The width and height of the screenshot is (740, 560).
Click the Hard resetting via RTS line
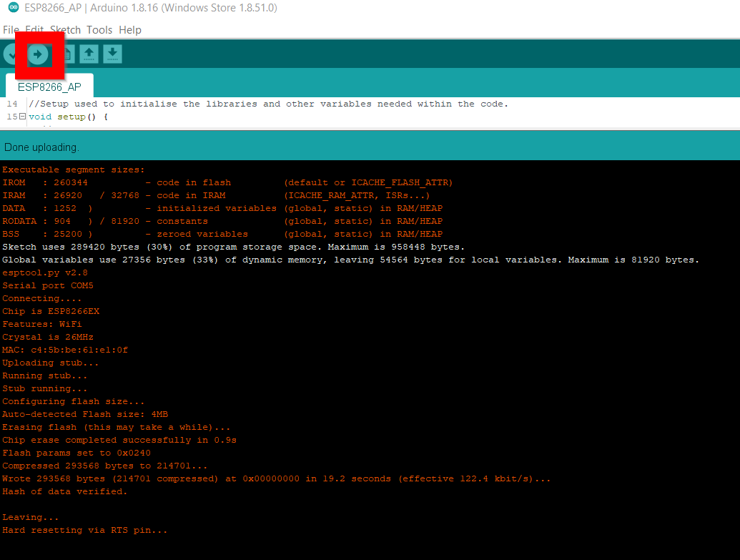click(85, 530)
